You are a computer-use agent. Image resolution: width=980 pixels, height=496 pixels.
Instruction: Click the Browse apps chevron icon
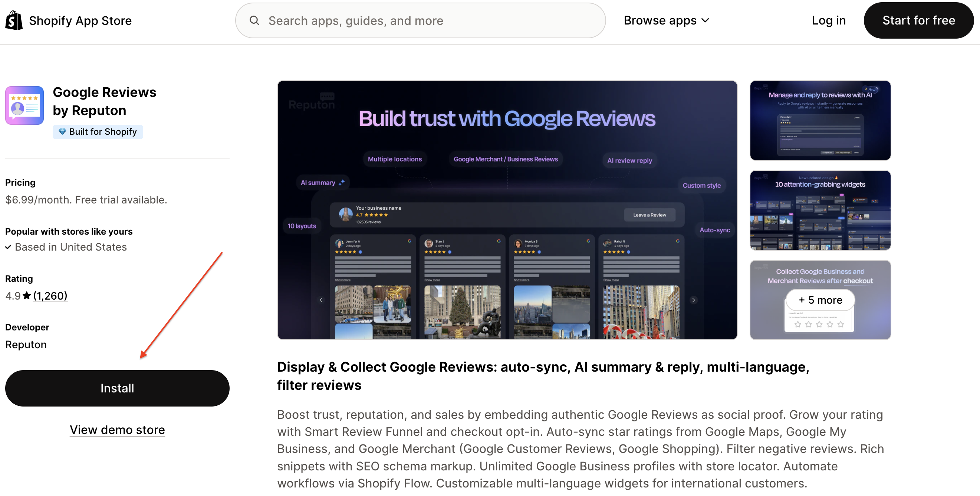point(705,20)
